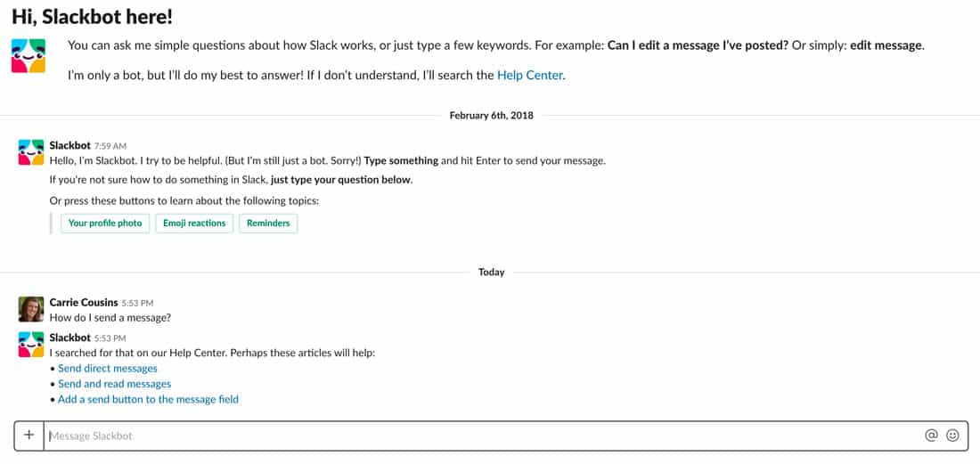Open the emoji picker smiley icon
Viewport: 980px width, 464px height.
[952, 436]
